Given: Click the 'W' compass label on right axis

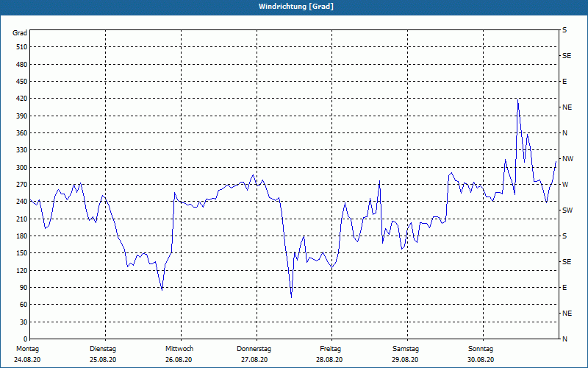Looking at the screenshot, I should click(x=565, y=185).
